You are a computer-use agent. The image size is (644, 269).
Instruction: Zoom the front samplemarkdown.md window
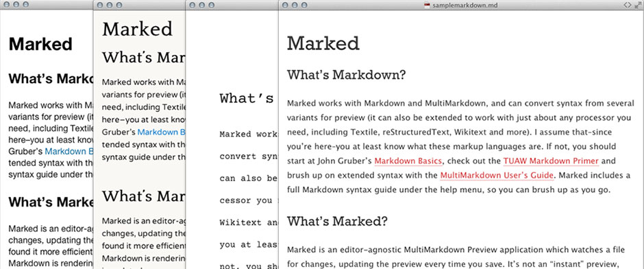coord(304,5)
